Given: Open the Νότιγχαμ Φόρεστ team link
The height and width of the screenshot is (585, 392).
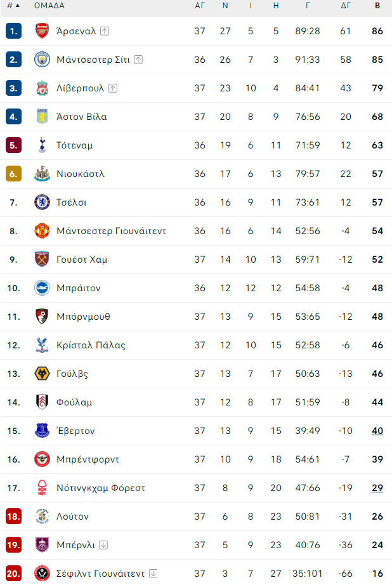Looking at the screenshot, I should 101,488.
